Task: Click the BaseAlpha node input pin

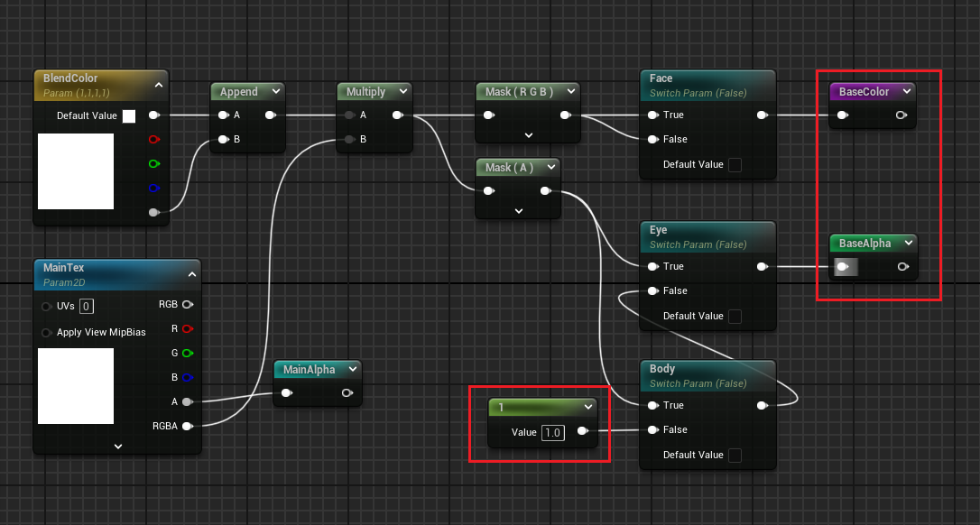Action: tap(844, 267)
